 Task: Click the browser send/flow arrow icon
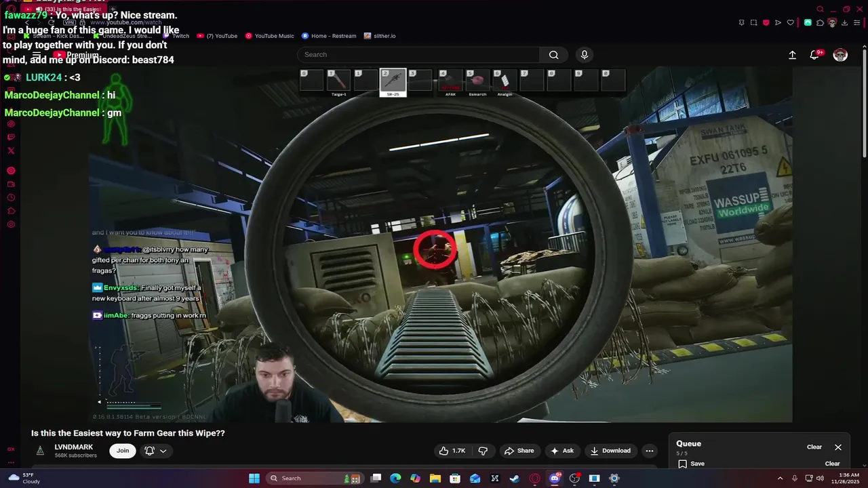click(x=778, y=22)
